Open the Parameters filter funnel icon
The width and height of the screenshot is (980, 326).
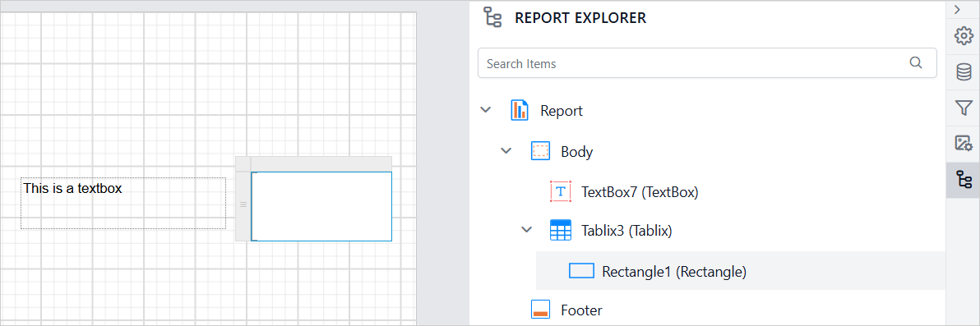[963, 108]
